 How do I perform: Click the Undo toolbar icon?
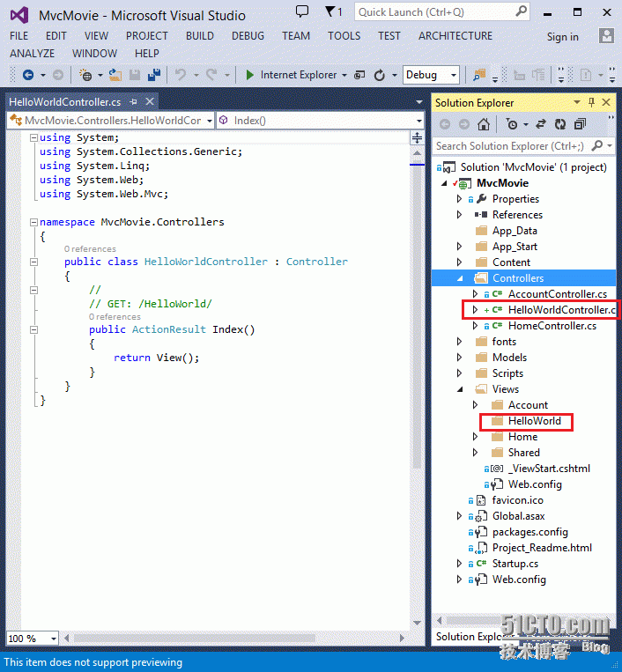(x=181, y=75)
